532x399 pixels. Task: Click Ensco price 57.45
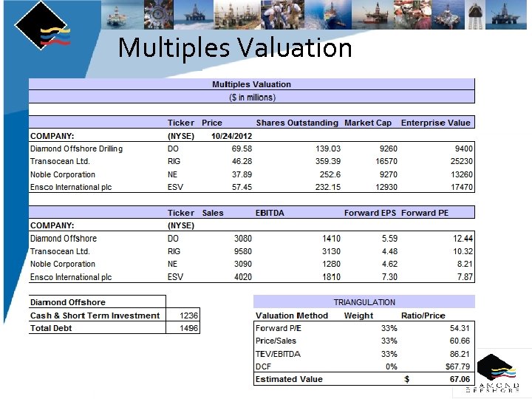[242, 187]
